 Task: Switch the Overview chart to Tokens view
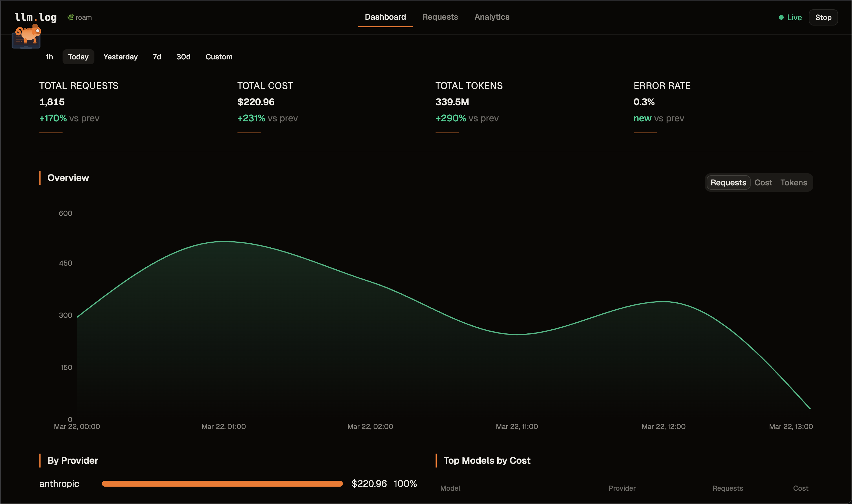(x=794, y=182)
